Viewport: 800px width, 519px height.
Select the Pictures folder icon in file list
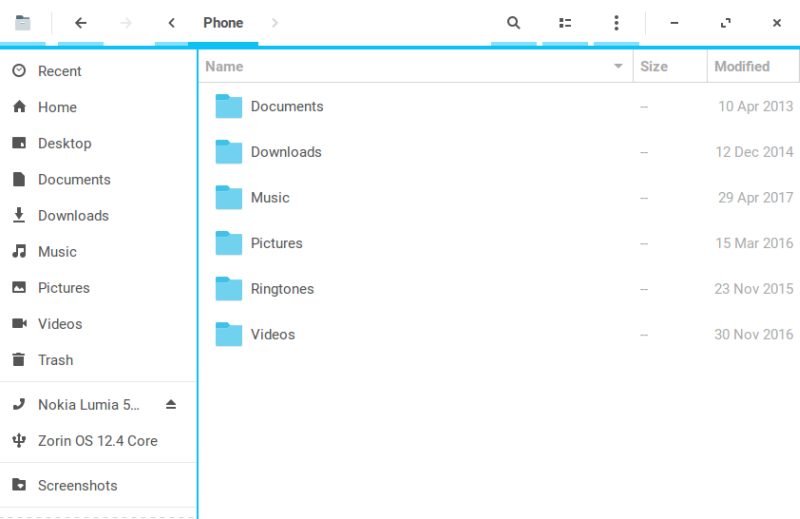point(229,243)
